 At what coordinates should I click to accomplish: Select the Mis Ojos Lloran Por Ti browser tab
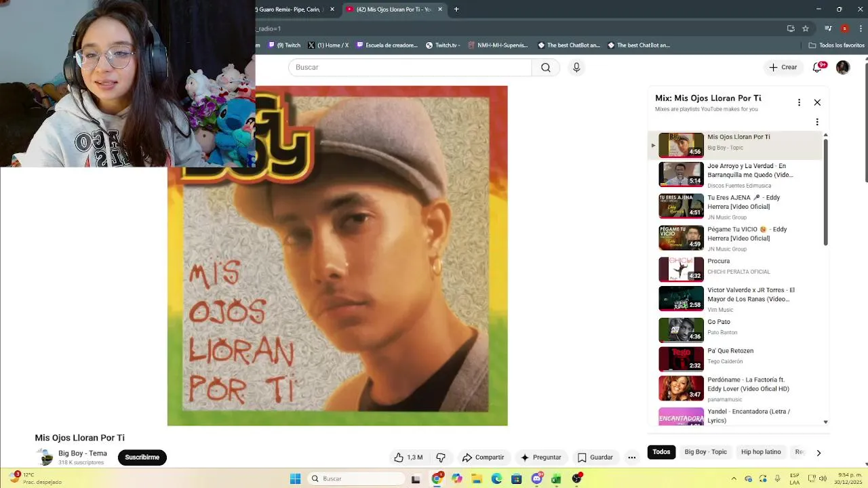(x=393, y=9)
